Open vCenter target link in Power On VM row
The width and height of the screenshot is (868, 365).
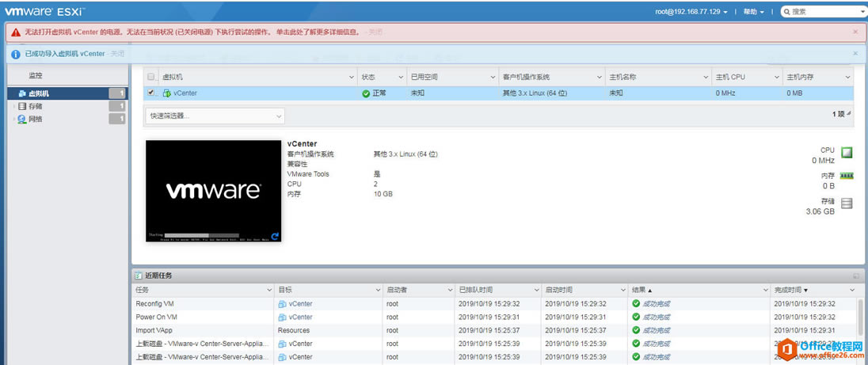(300, 317)
